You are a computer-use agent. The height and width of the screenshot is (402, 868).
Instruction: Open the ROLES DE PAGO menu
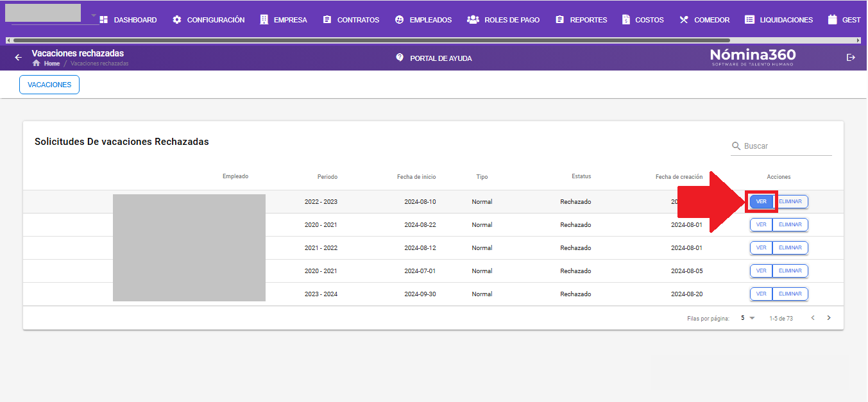504,20
